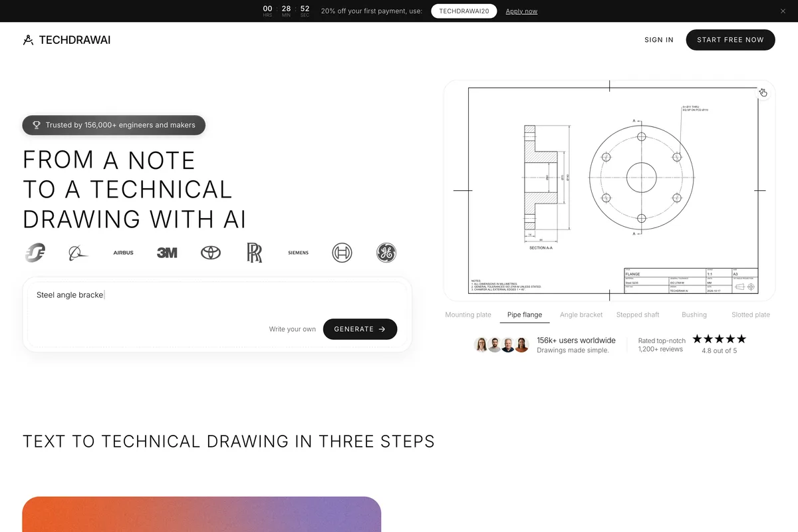
Task: Select the Angle bracket tab
Action: point(581,315)
